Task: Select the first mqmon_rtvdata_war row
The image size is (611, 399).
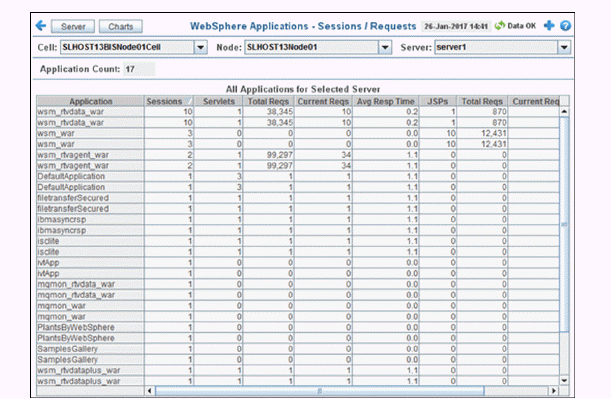Action: (x=298, y=284)
